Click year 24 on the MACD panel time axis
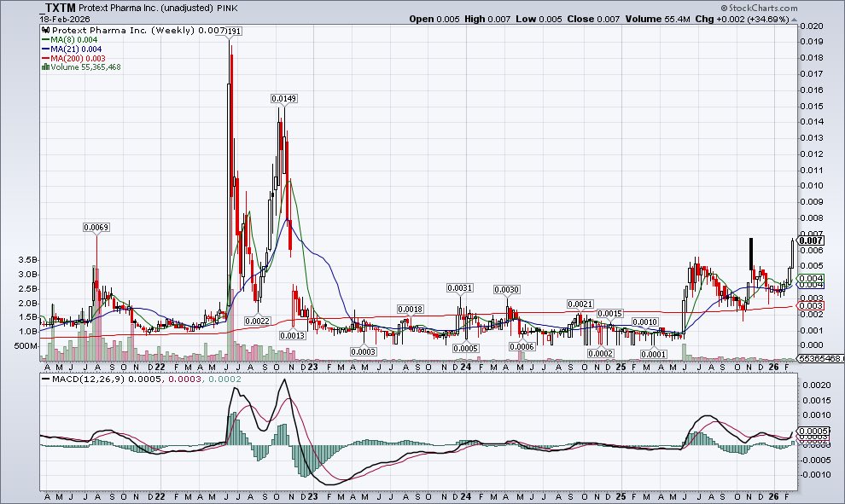 [x=466, y=496]
